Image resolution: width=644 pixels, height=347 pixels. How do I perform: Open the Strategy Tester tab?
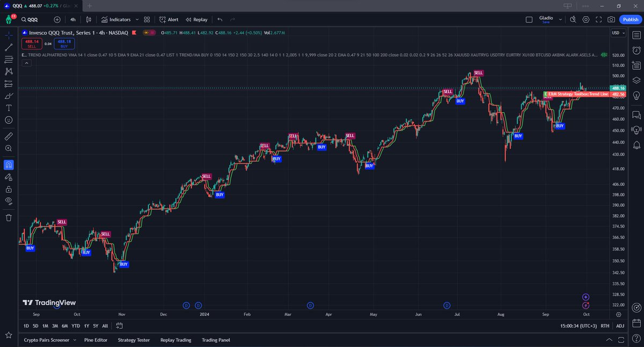click(134, 340)
